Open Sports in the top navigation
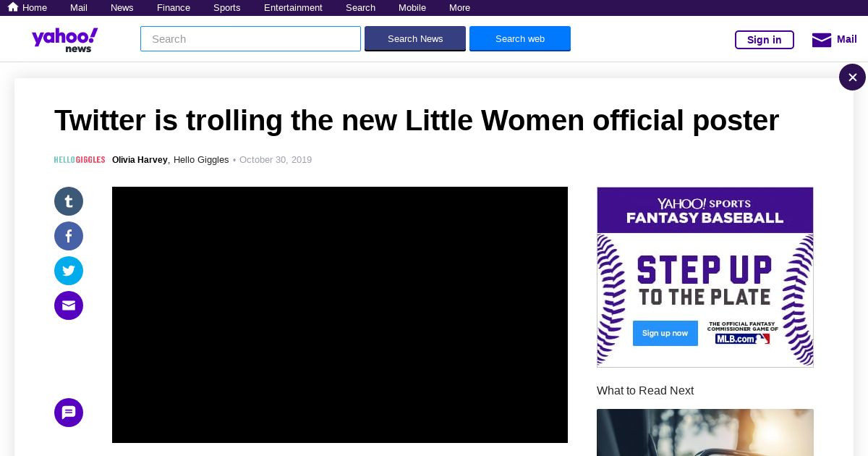 point(227,8)
